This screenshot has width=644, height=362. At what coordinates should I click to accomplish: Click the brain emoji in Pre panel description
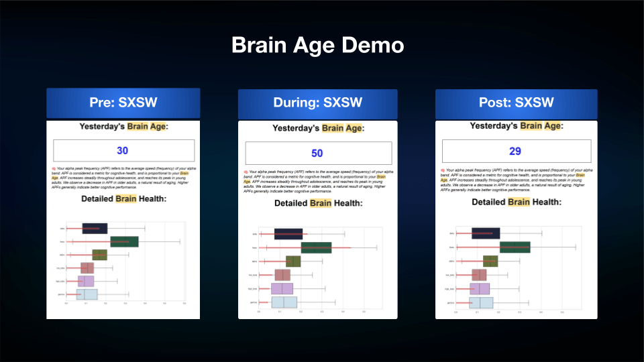click(x=54, y=169)
